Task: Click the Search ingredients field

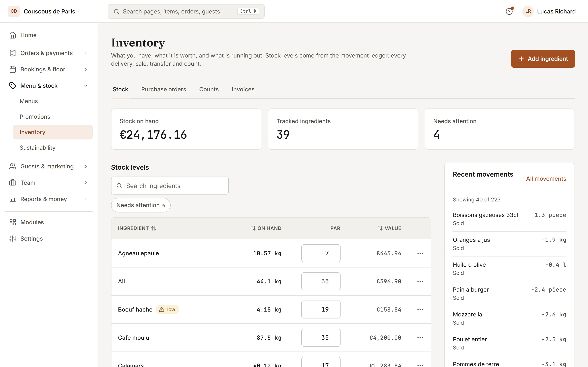Action: click(x=170, y=186)
